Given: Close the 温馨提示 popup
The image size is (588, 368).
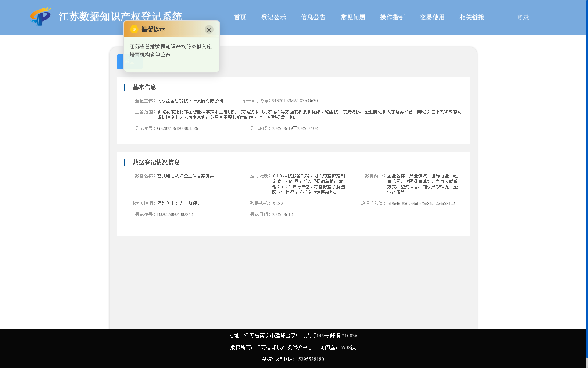Looking at the screenshot, I should click(209, 30).
